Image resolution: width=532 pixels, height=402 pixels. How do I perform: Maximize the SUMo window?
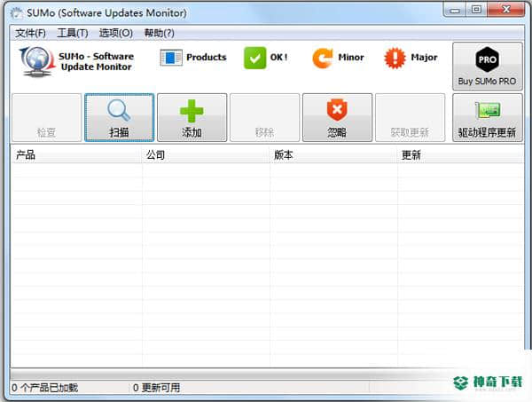(x=476, y=10)
